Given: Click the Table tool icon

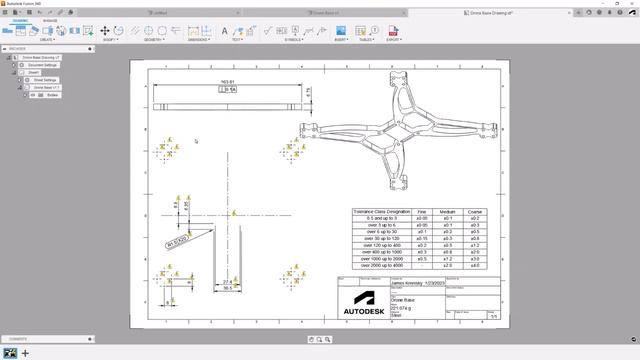Looking at the screenshot, I should pyautogui.click(x=360, y=31).
